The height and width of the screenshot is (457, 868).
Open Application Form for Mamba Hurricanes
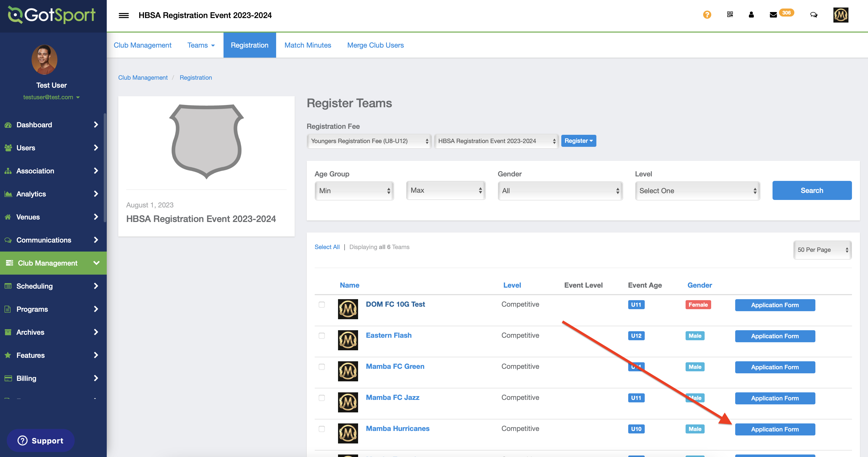775,429
